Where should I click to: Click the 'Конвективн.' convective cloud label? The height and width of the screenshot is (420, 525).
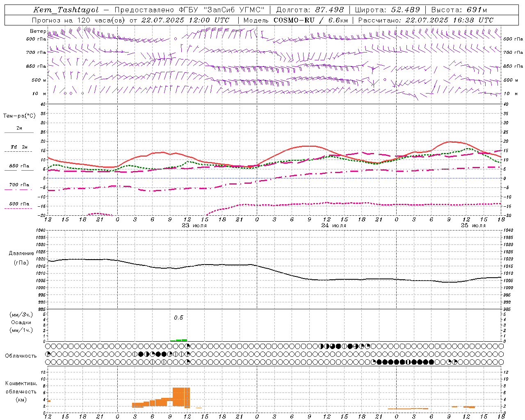point(21,383)
